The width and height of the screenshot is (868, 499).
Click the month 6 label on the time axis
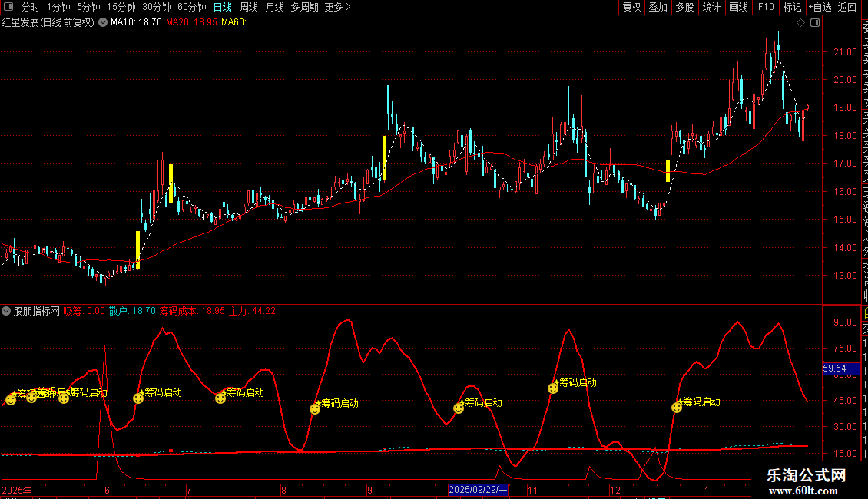pyautogui.click(x=107, y=490)
